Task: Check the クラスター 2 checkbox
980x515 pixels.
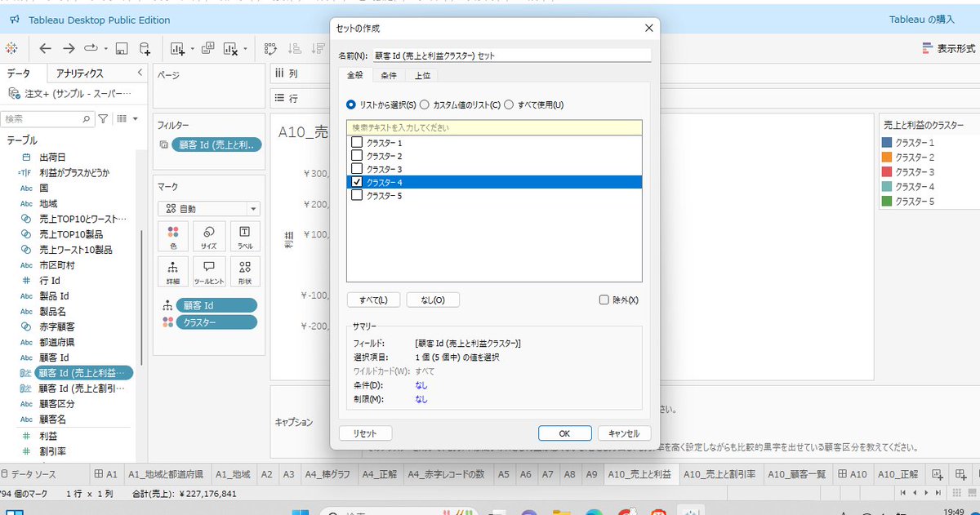Action: 356,156
